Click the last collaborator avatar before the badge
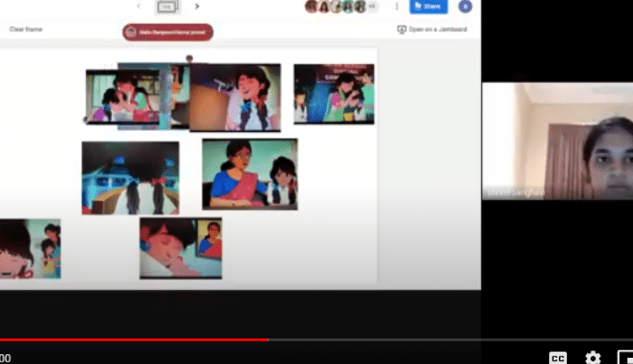Screen dimensions: 633x364 (360, 7)
